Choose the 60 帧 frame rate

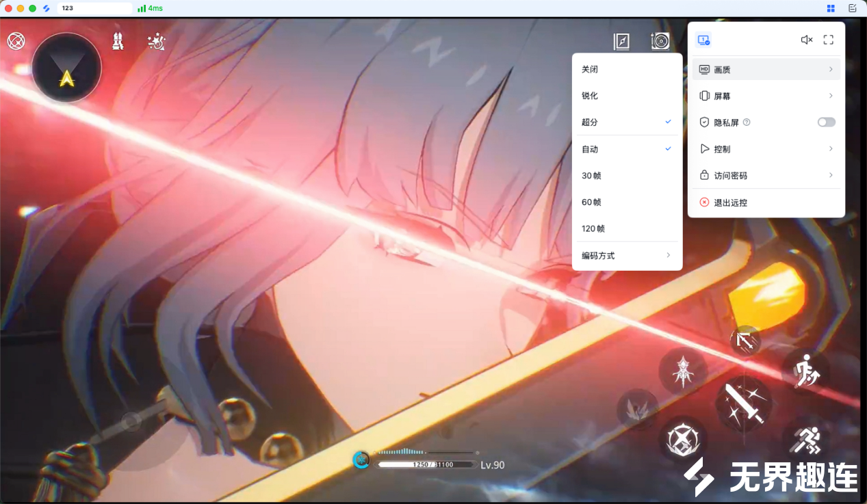tap(627, 202)
